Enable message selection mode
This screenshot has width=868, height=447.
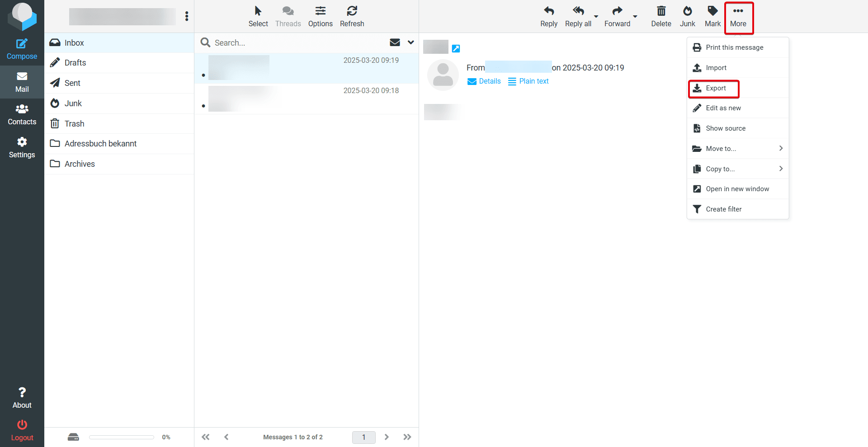pos(258,16)
